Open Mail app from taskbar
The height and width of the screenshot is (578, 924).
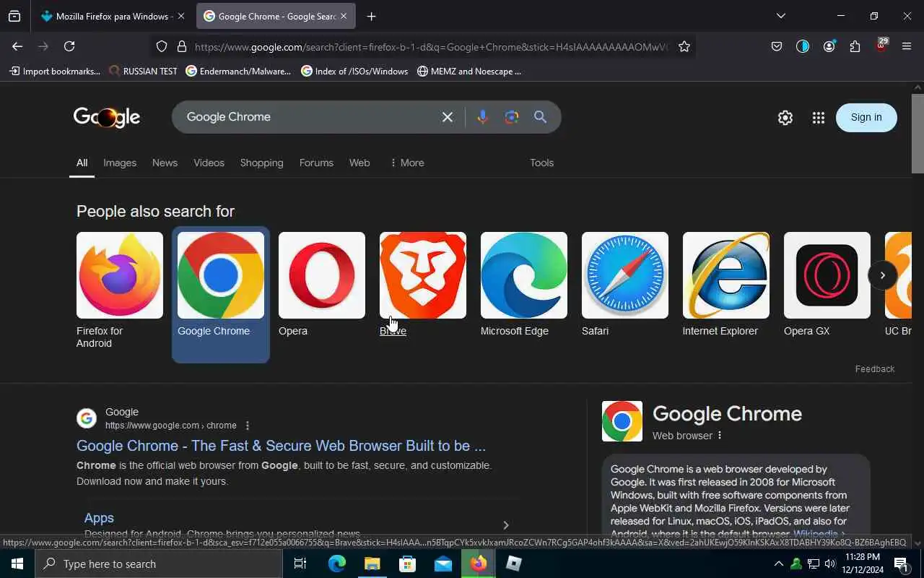tap(443, 564)
